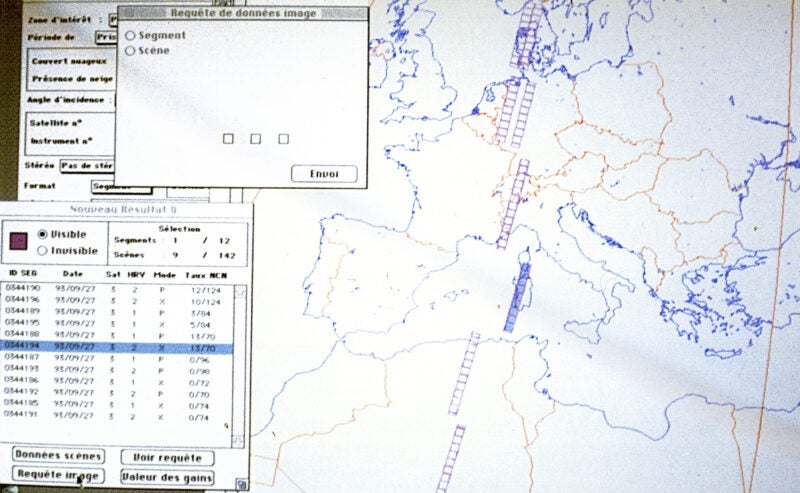The width and height of the screenshot is (800, 493).
Task: Click the Voir requête button
Action: coord(167,458)
